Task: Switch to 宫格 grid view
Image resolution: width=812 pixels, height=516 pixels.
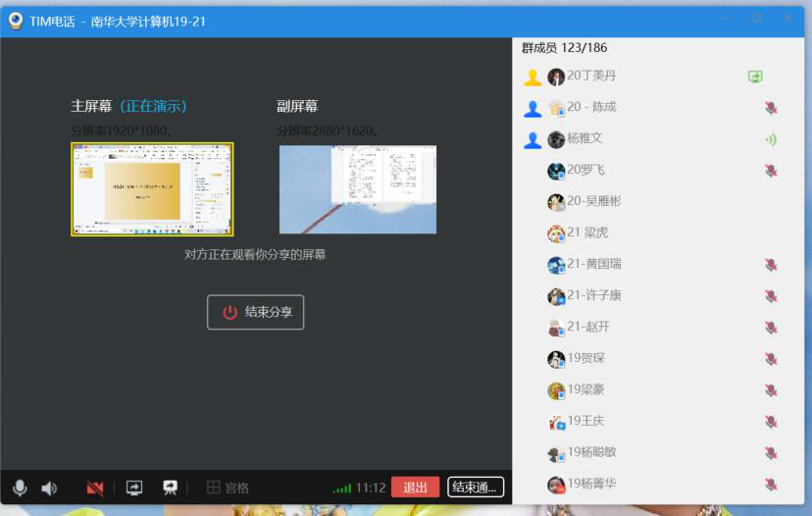Action: point(228,488)
